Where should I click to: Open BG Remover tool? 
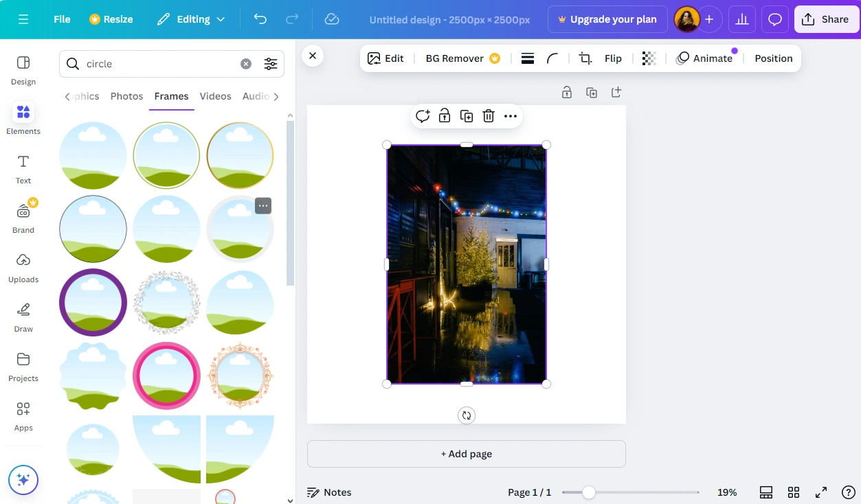(462, 58)
